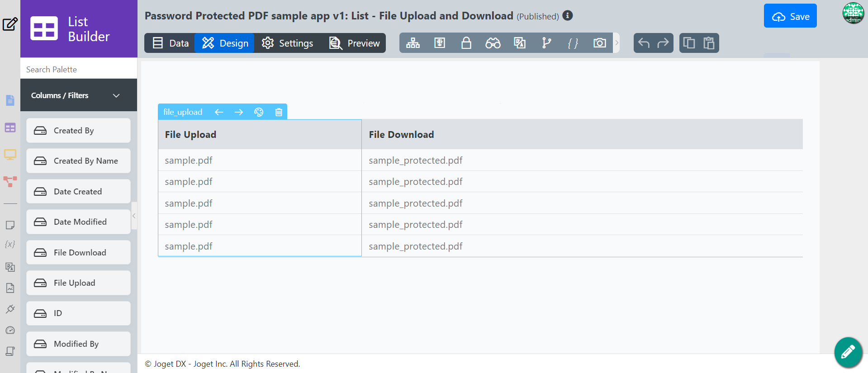Viewport: 868px width, 373px height.
Task: Collapse the Columns / Filters section
Action: (x=116, y=95)
